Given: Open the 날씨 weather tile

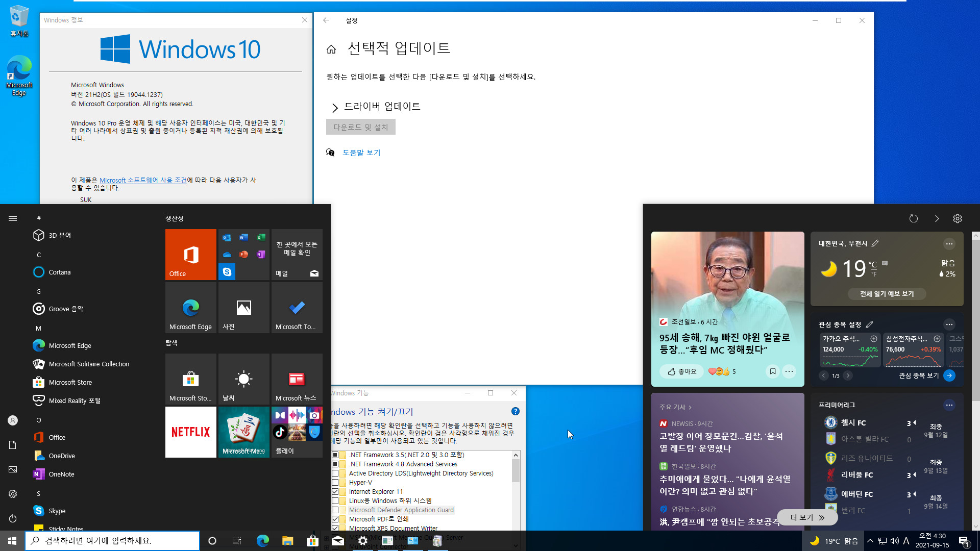Looking at the screenshot, I should pos(244,379).
